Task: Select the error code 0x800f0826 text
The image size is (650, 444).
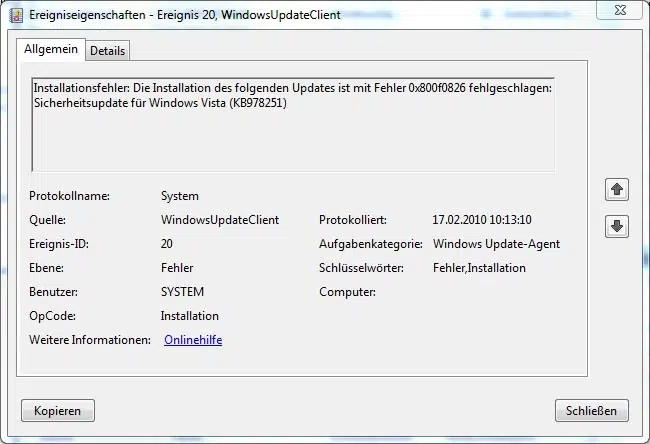Action: (x=437, y=88)
